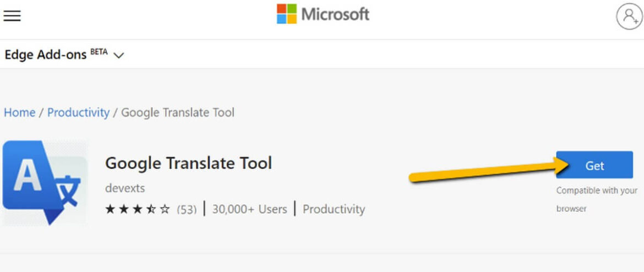Select the Google Translate Tool breadcrumb text
This screenshot has height=272, width=644.
tap(177, 112)
